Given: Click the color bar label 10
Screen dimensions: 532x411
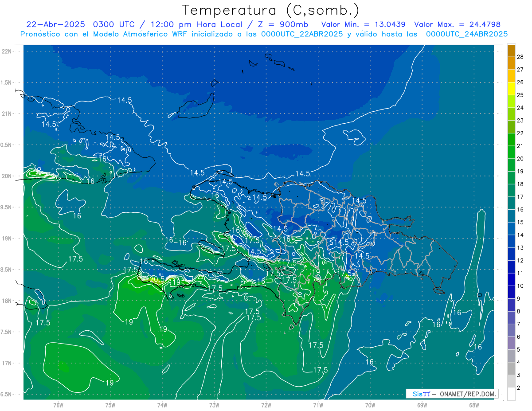Looking at the screenshot, I should [x=520, y=286].
